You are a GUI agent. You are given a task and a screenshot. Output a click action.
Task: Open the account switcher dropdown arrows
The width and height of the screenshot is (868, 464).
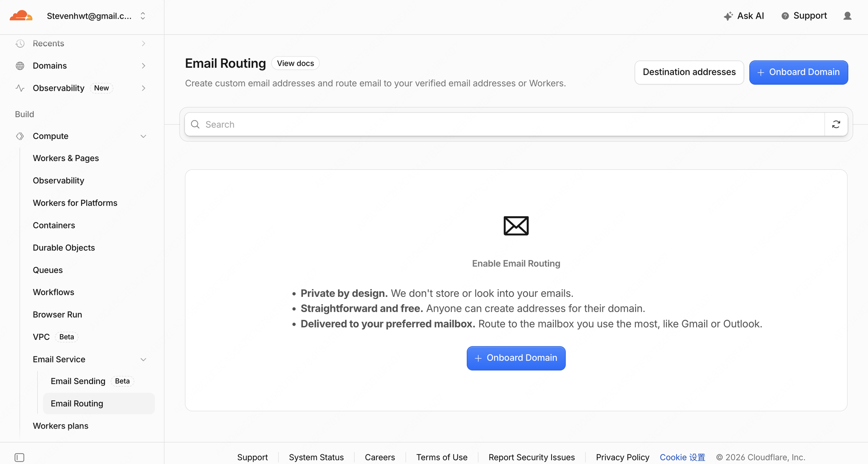click(x=143, y=16)
